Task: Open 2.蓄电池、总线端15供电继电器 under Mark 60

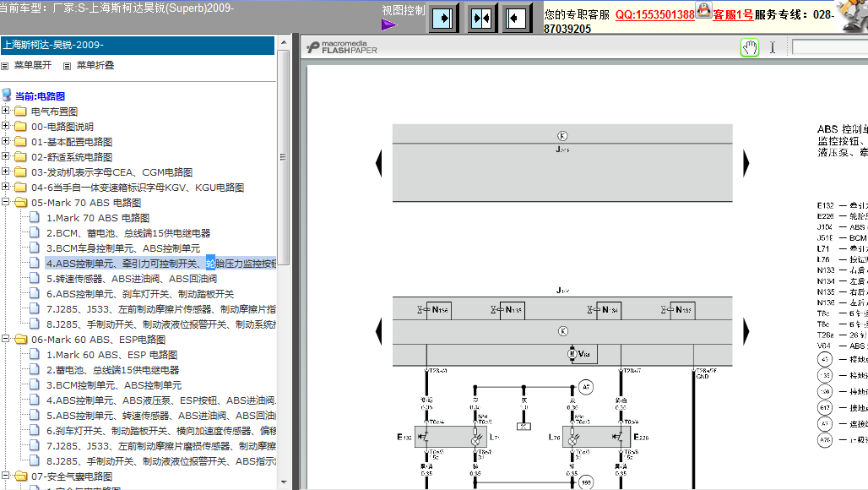Action: pos(113,370)
